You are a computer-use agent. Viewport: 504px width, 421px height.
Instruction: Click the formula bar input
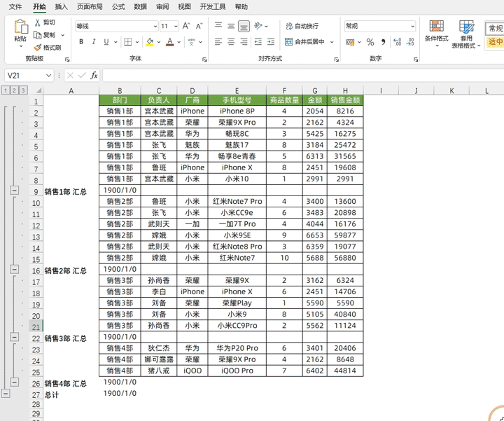click(x=303, y=76)
